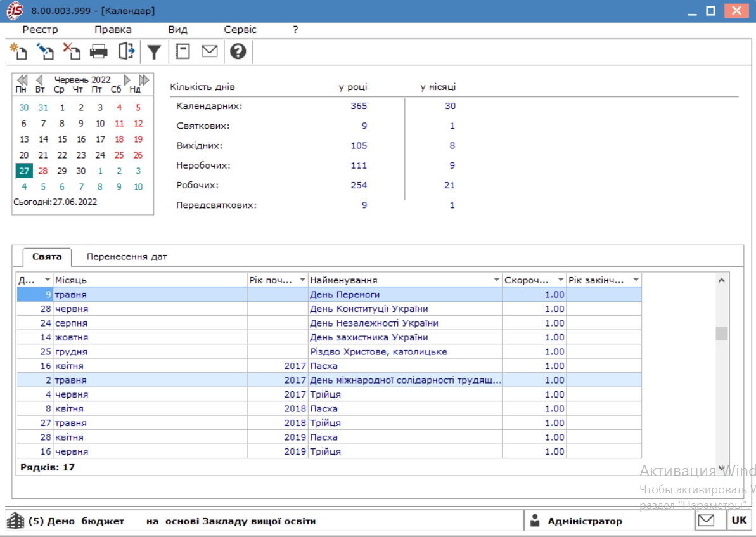Viewport: 756px width, 537px height.
Task: Open the day column filter dropdown
Action: pos(48,280)
